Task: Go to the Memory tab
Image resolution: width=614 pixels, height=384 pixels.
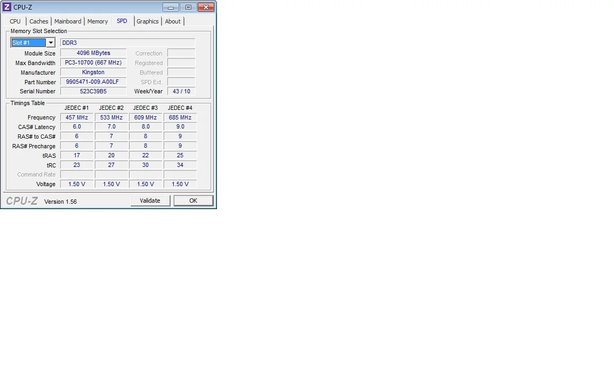Action: coord(98,22)
